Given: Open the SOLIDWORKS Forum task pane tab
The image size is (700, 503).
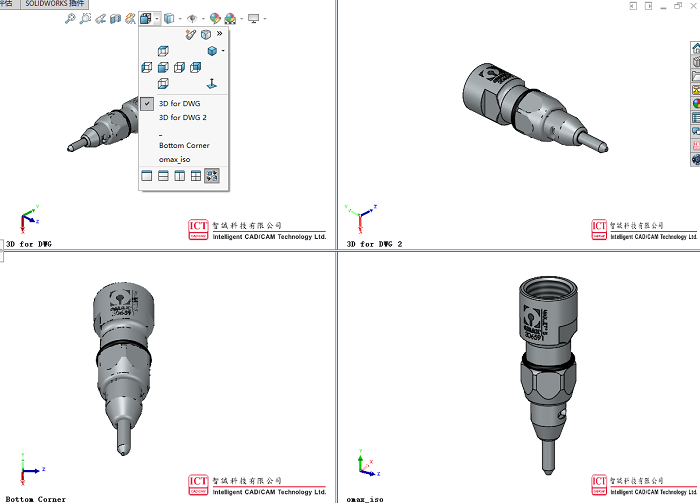Looking at the screenshot, I should 696,131.
